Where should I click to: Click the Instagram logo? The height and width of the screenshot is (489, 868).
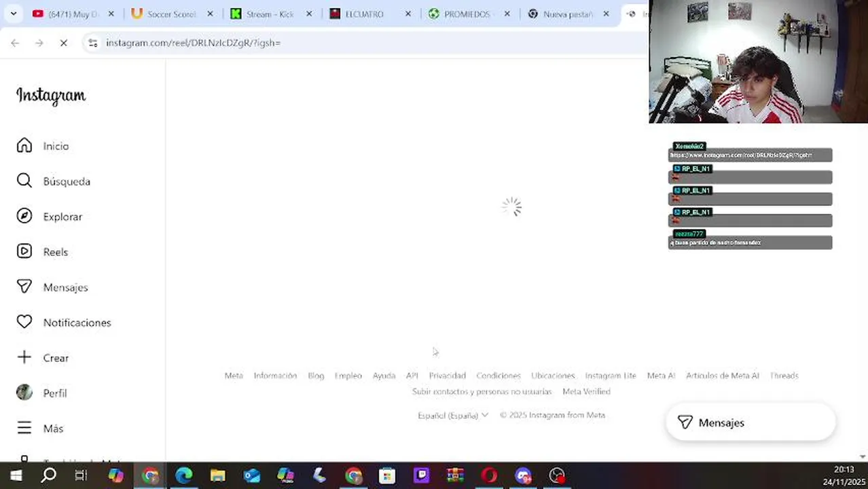coord(51,96)
